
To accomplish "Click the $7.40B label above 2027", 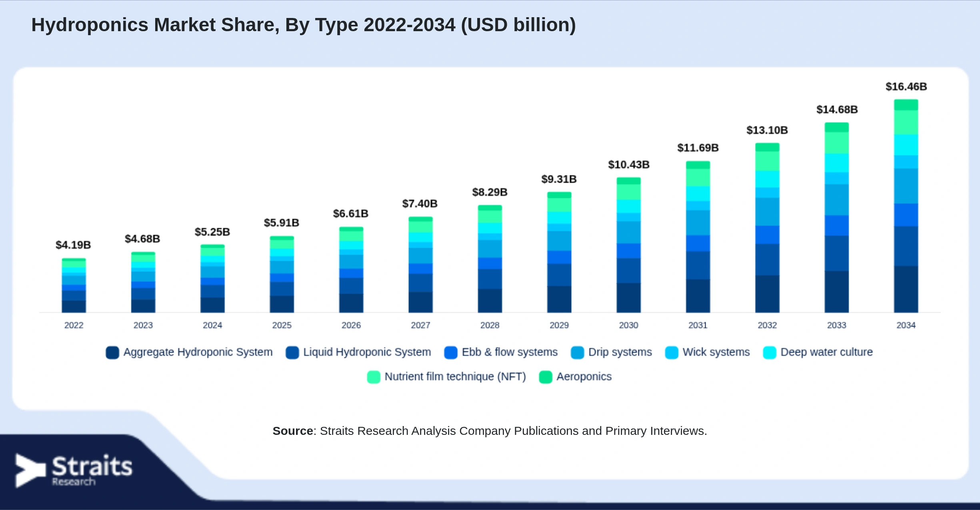I will pos(420,204).
